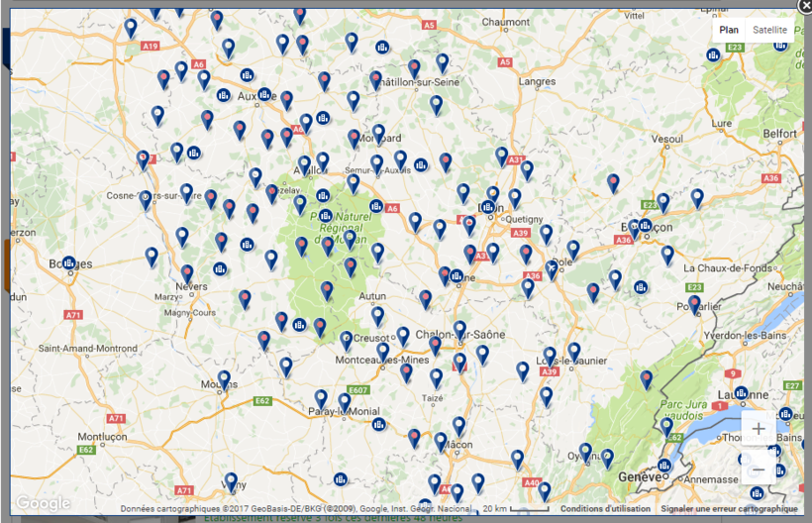812x523 pixels.
Task: Click the pin marker on Oyonnax
Action: point(585,452)
